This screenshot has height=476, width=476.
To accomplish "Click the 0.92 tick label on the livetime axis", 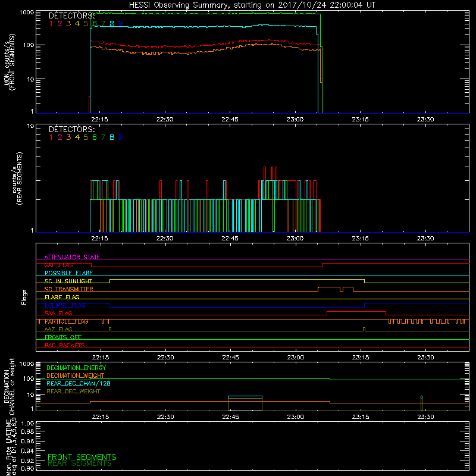I will [27, 461].
